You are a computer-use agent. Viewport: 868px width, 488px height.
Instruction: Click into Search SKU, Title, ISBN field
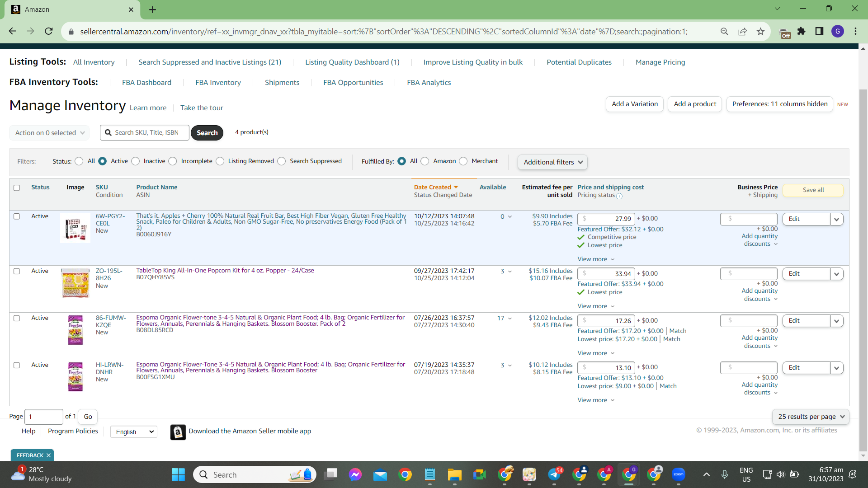(x=145, y=133)
